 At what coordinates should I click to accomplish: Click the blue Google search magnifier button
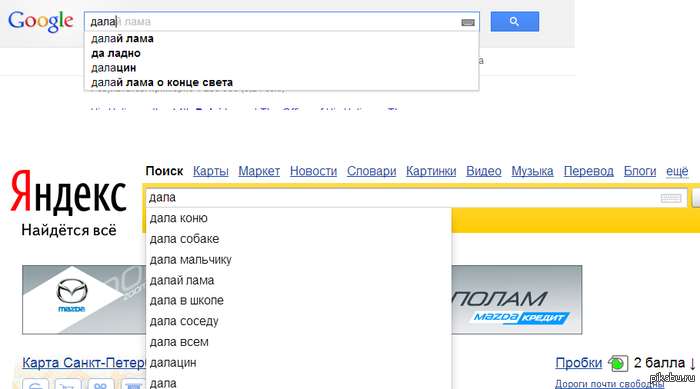[515, 21]
